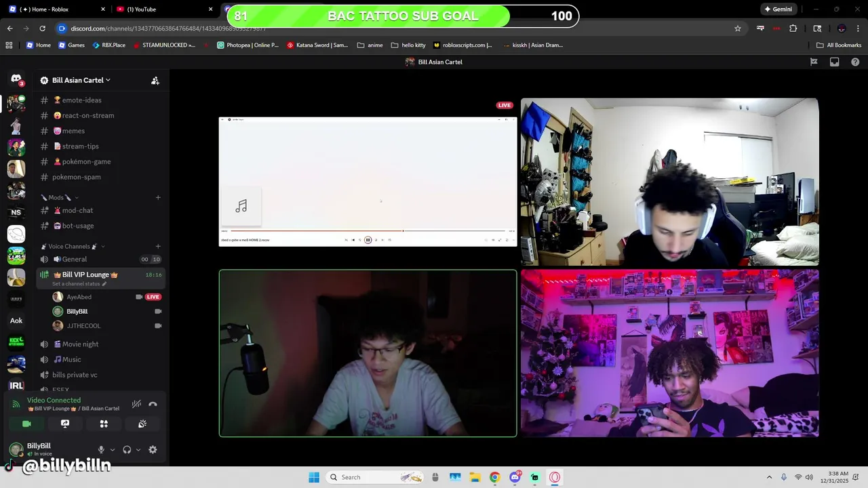Expand microphone input options arrow
Screen dimensions: 868x488
pos(113,449)
